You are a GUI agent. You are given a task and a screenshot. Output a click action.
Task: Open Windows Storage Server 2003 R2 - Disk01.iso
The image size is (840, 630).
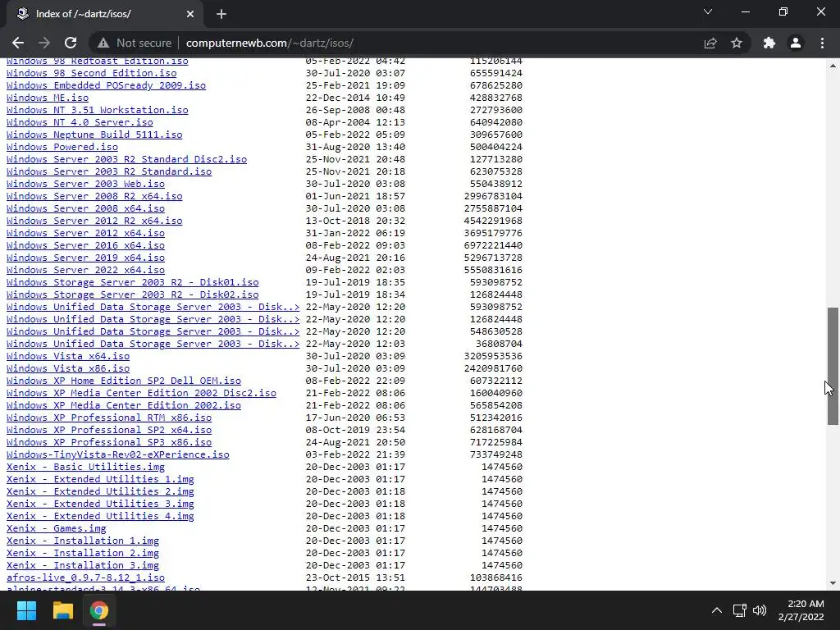point(132,282)
